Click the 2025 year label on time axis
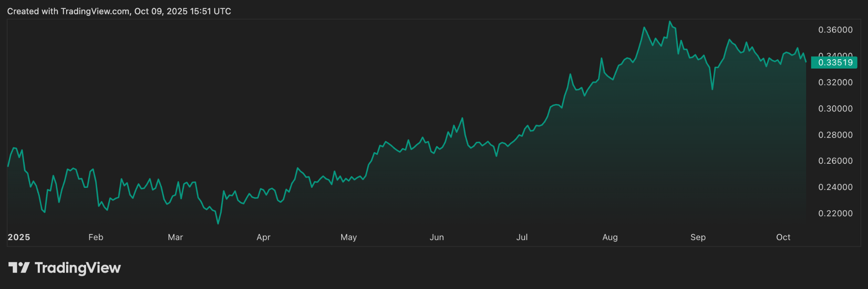868x289 pixels. point(19,237)
